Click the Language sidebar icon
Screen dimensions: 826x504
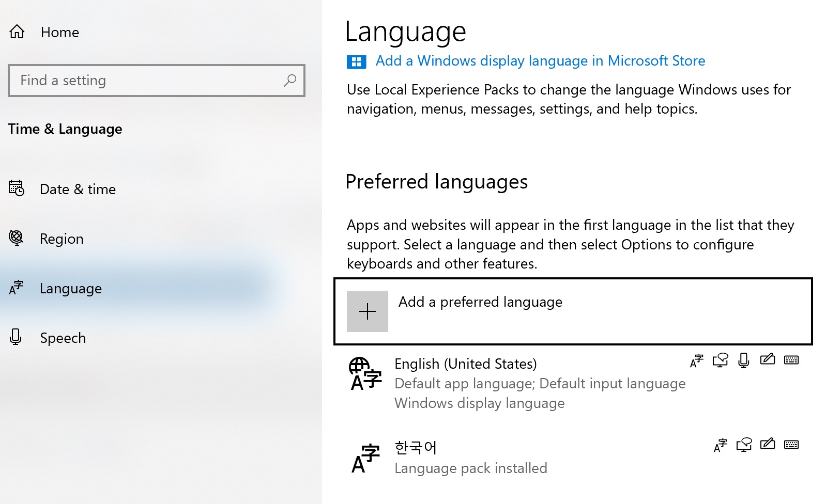pos(16,288)
